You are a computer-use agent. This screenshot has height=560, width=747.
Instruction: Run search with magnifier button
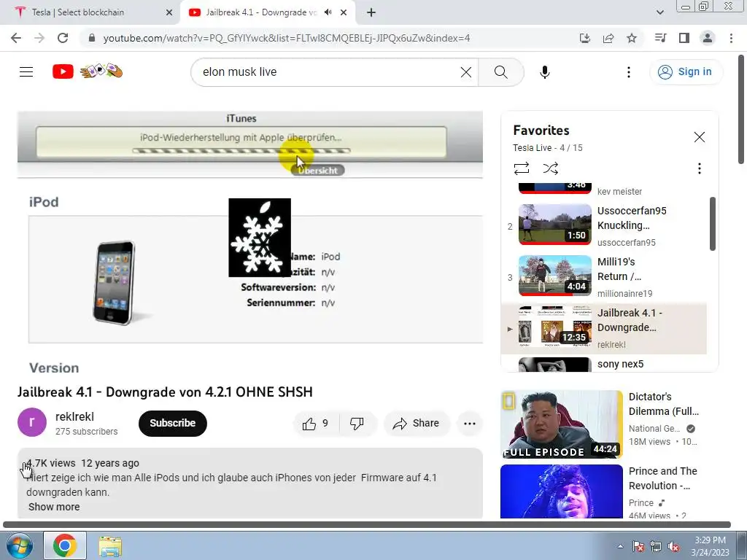(500, 72)
